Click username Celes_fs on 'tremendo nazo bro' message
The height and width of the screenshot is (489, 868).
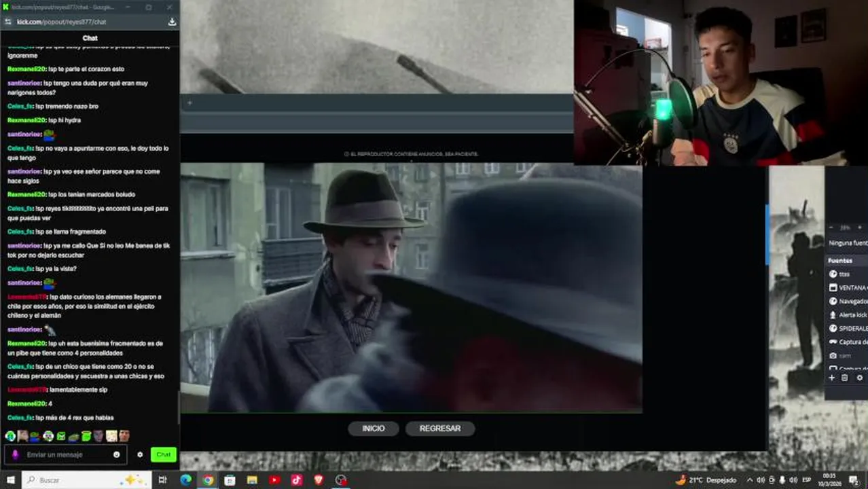click(20, 107)
